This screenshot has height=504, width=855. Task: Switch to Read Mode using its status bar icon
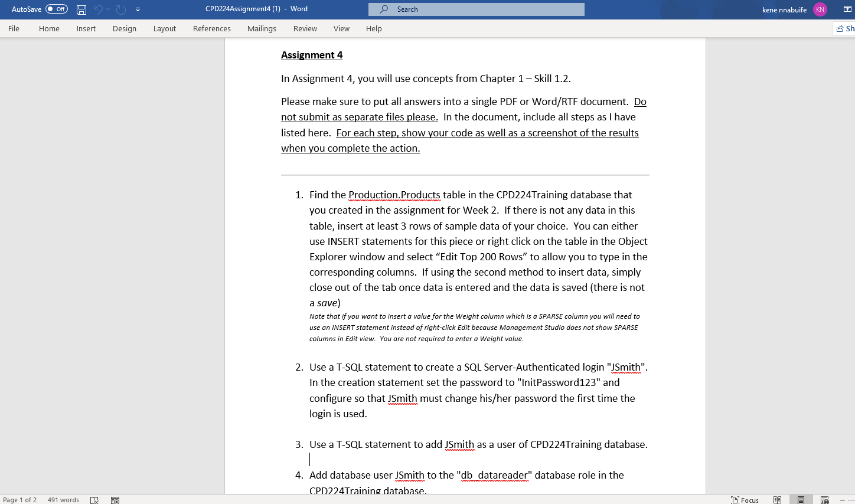pos(777,499)
